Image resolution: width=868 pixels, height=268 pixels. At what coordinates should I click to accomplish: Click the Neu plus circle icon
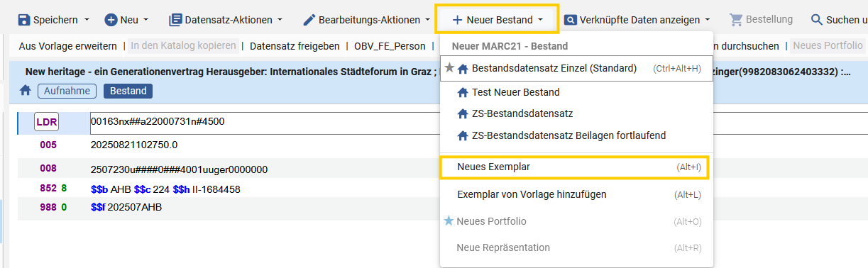click(111, 20)
